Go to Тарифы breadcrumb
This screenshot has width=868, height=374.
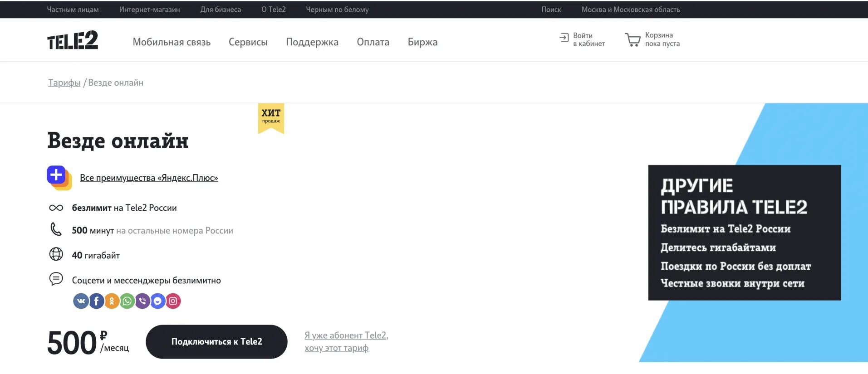(x=64, y=83)
